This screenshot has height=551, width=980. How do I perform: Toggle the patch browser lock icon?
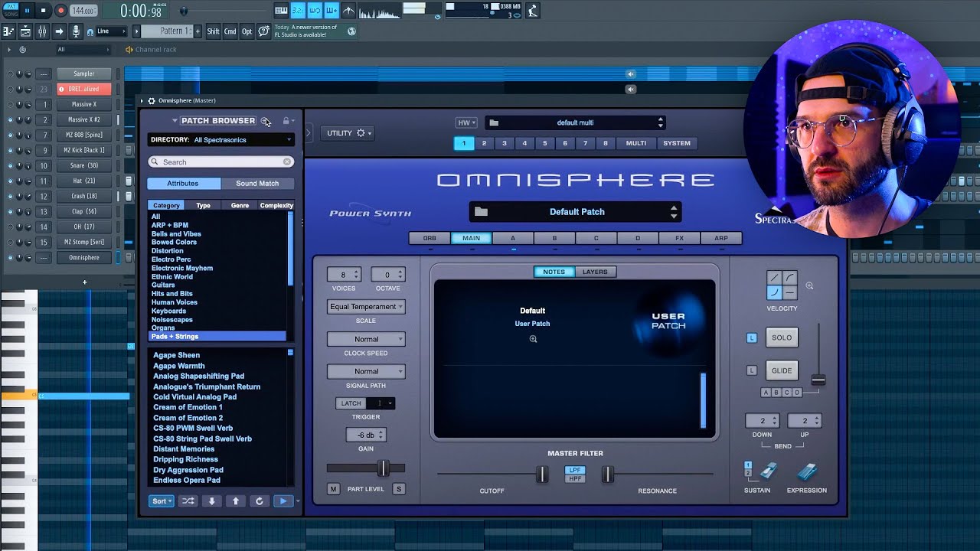click(286, 121)
